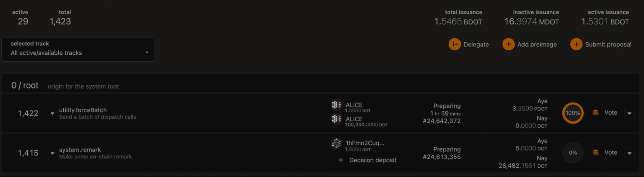
Task: Click the 1hFmn2Cuq identicon avatar
Action: pyautogui.click(x=336, y=143)
